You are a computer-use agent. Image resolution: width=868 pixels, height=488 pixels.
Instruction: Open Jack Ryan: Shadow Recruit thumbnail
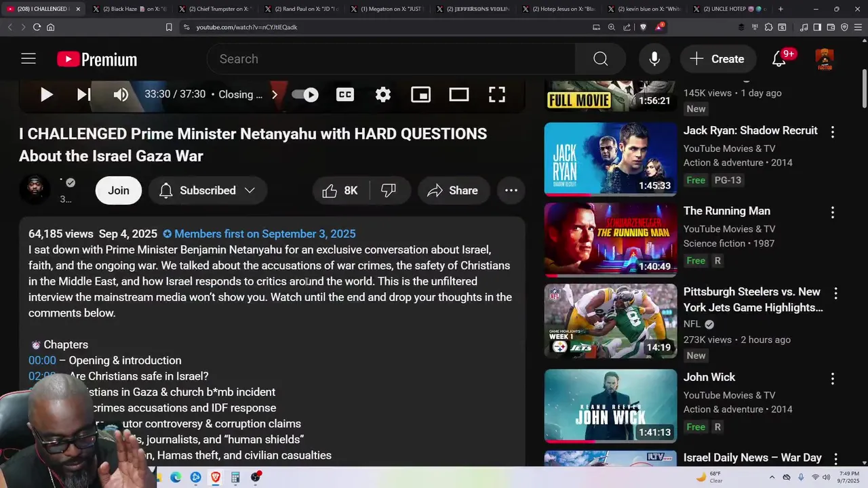tap(610, 159)
